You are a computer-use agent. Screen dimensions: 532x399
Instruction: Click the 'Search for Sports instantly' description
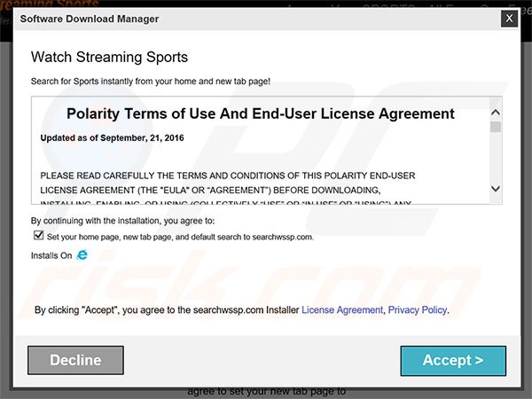[151, 82]
